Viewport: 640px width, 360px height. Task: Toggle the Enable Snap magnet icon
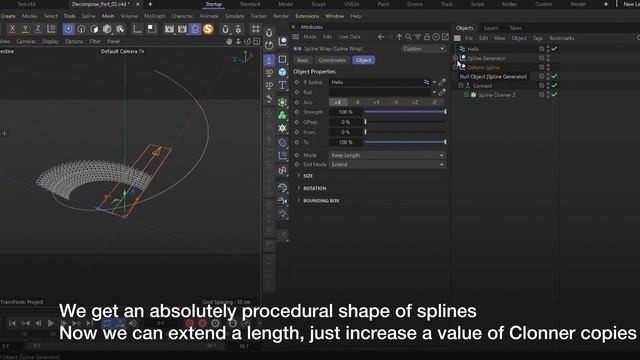click(225, 29)
